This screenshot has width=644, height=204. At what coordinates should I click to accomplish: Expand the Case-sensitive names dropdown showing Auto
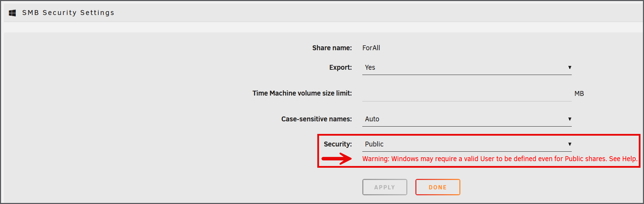[x=466, y=119]
